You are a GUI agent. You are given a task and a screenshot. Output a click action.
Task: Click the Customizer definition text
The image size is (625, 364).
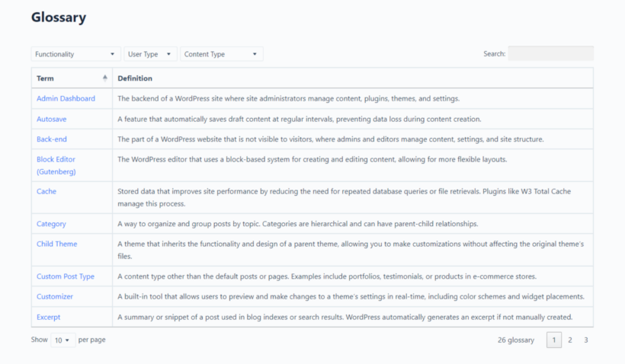coord(351,296)
